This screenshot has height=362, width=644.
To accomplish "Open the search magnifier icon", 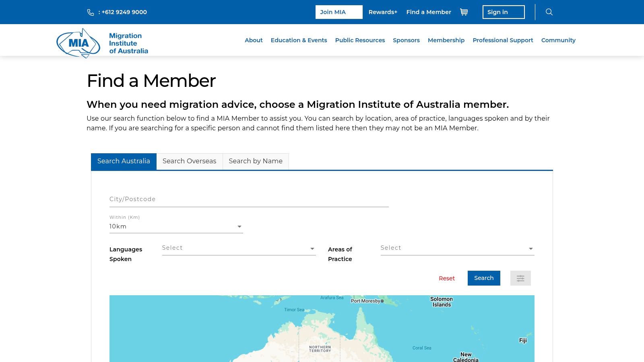I will (549, 12).
